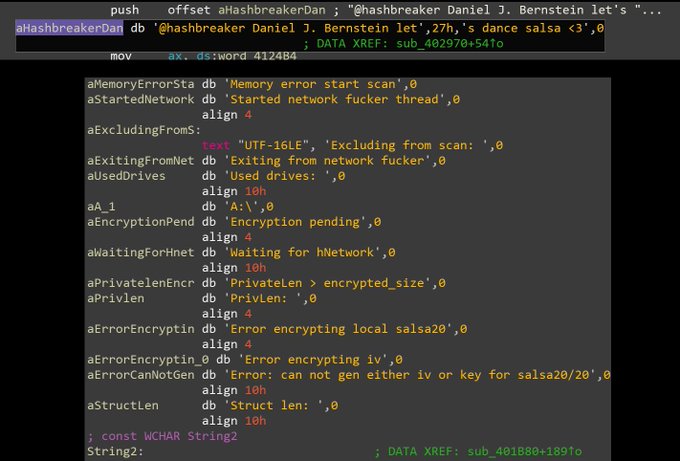The width and height of the screenshot is (680, 461).
Task: Select the aExitingFromNet label
Action: 141,161
